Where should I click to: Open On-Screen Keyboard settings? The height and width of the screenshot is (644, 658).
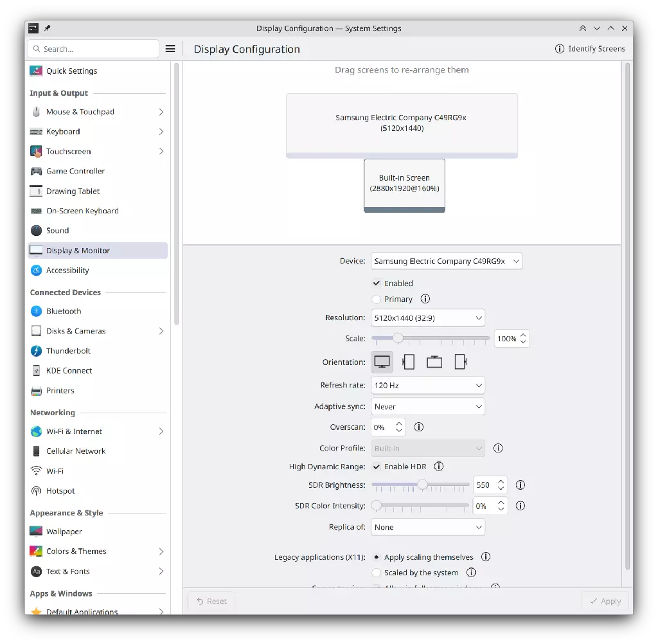pos(98,211)
